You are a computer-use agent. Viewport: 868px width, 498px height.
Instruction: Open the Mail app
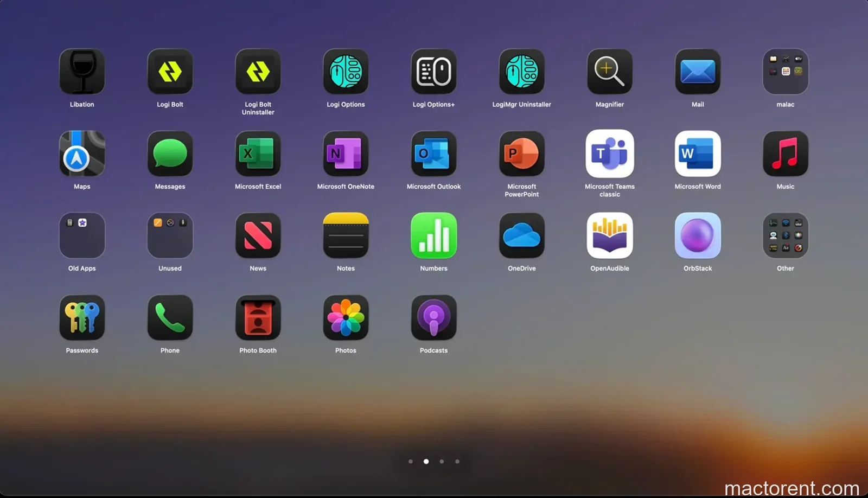[x=698, y=72]
